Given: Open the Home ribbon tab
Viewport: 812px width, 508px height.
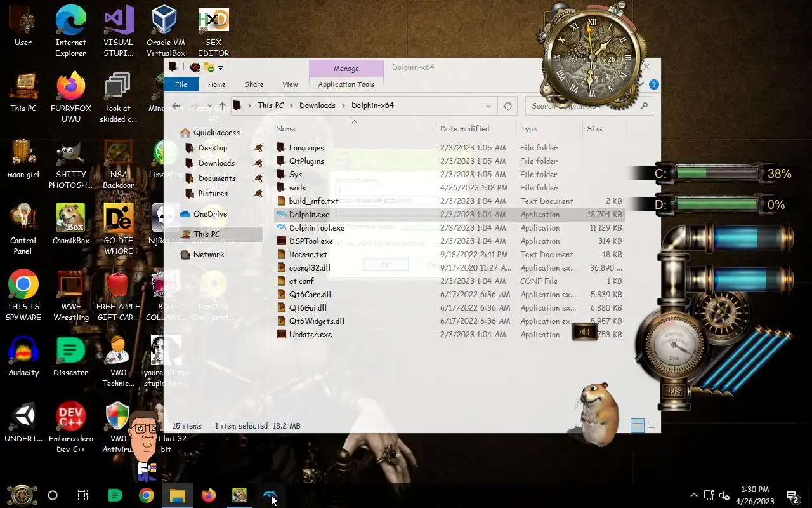Looking at the screenshot, I should (x=216, y=84).
